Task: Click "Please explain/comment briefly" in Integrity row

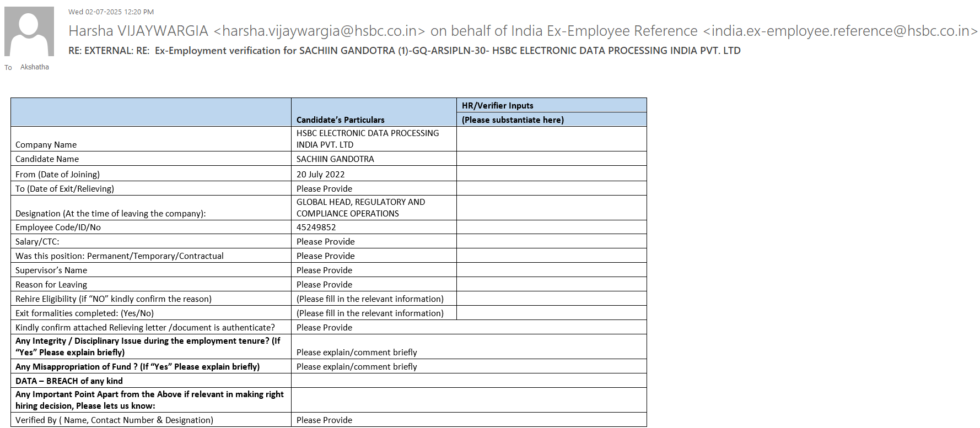Action: click(x=357, y=352)
